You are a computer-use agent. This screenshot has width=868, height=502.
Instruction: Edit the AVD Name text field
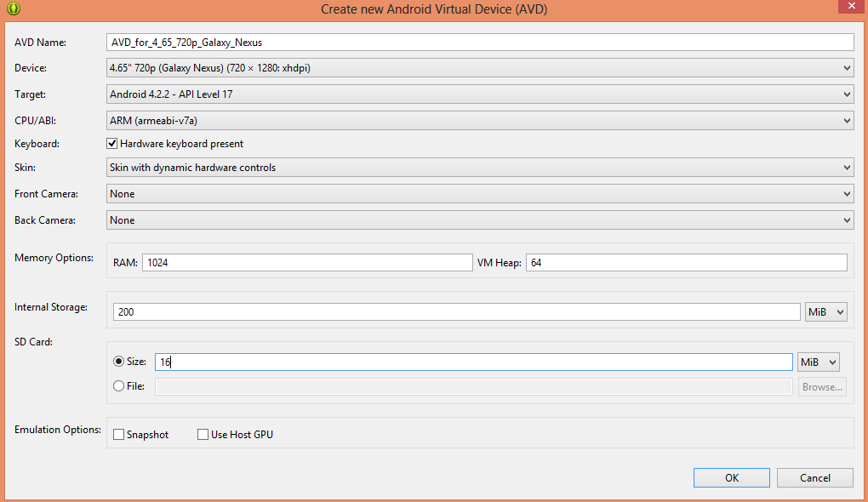[480, 42]
